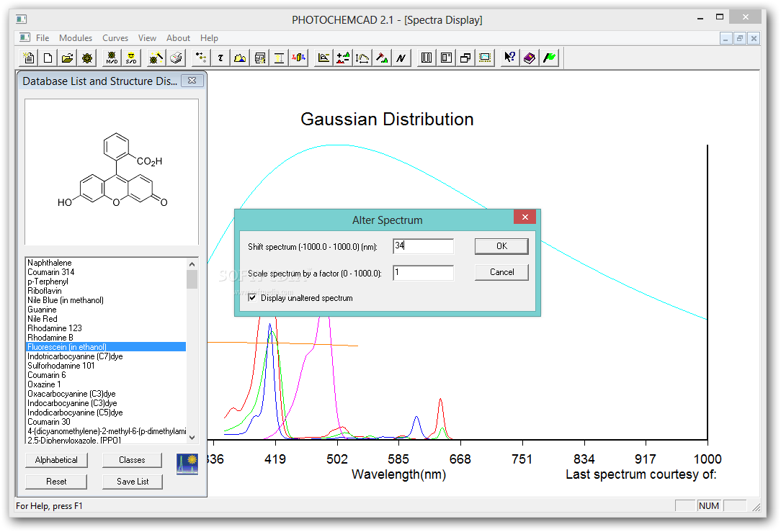This screenshot has width=781, height=532.
Task: Click the context help pointer icon
Action: click(509, 58)
